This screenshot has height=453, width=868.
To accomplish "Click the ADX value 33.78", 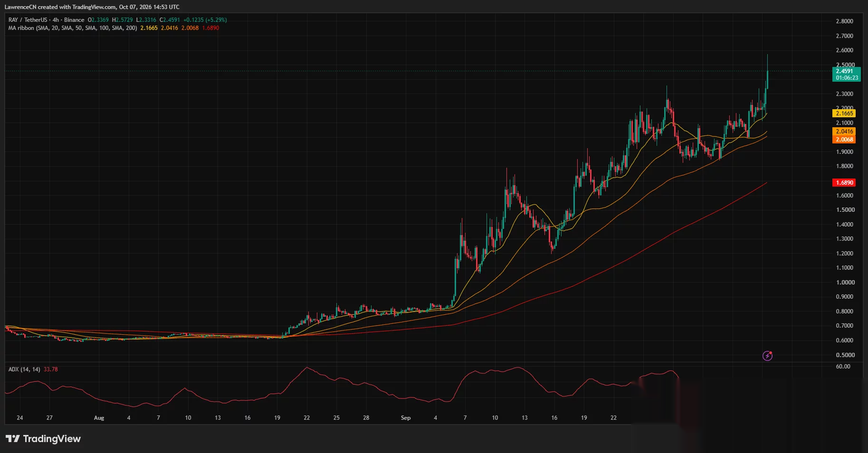I will click(x=51, y=369).
